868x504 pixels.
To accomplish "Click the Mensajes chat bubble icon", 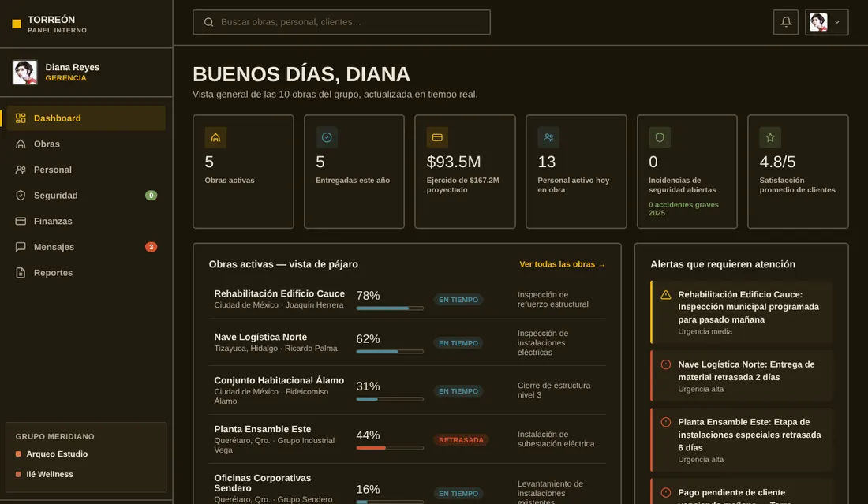I will pos(21,247).
